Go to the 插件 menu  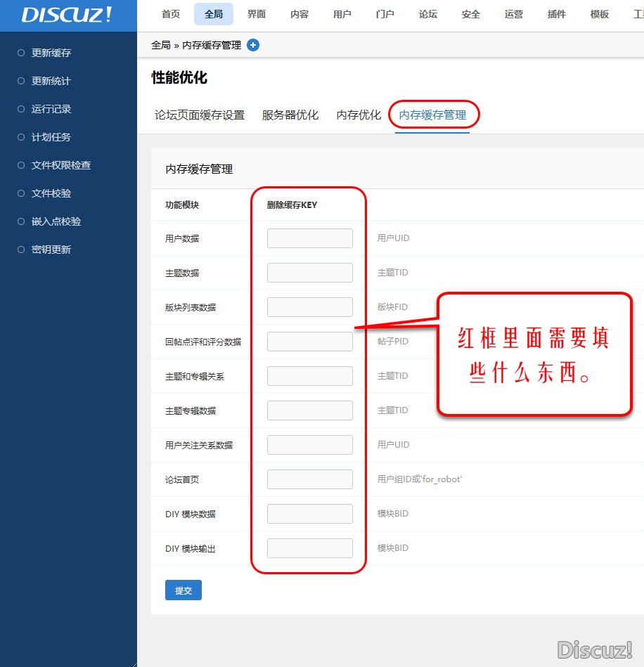557,14
